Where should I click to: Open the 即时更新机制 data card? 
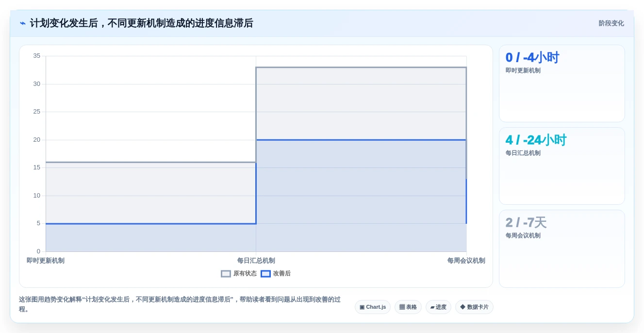(562, 83)
